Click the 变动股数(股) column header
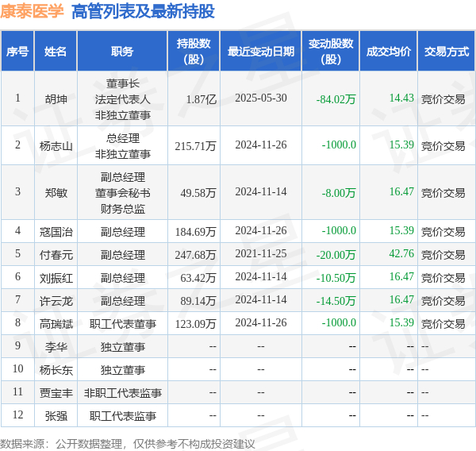This screenshot has width=476, height=451. [x=331, y=51]
